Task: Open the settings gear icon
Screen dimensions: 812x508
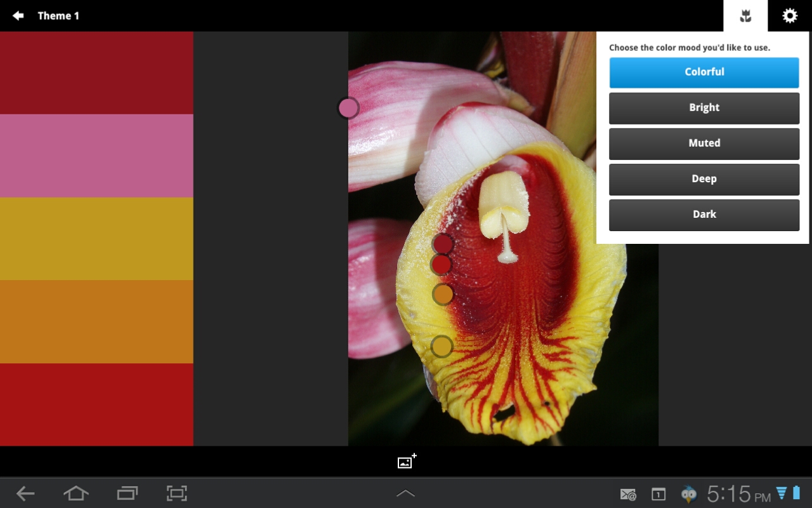Action: click(x=790, y=16)
